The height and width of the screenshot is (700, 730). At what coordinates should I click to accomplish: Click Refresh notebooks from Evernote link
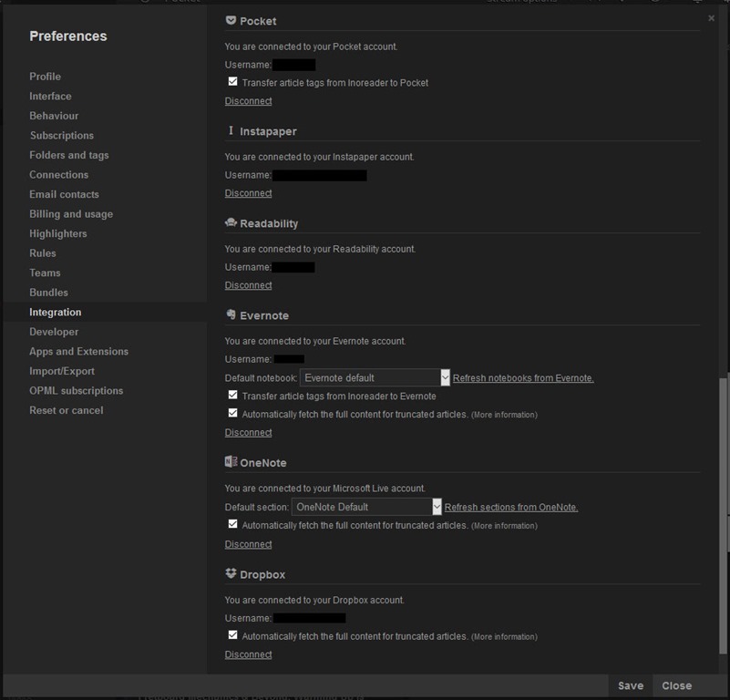(523, 377)
